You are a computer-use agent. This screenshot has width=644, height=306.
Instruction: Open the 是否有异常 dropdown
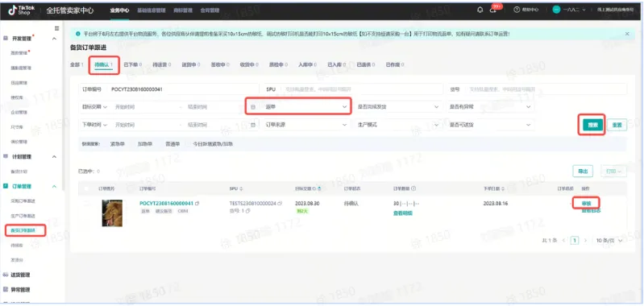[x=490, y=107]
